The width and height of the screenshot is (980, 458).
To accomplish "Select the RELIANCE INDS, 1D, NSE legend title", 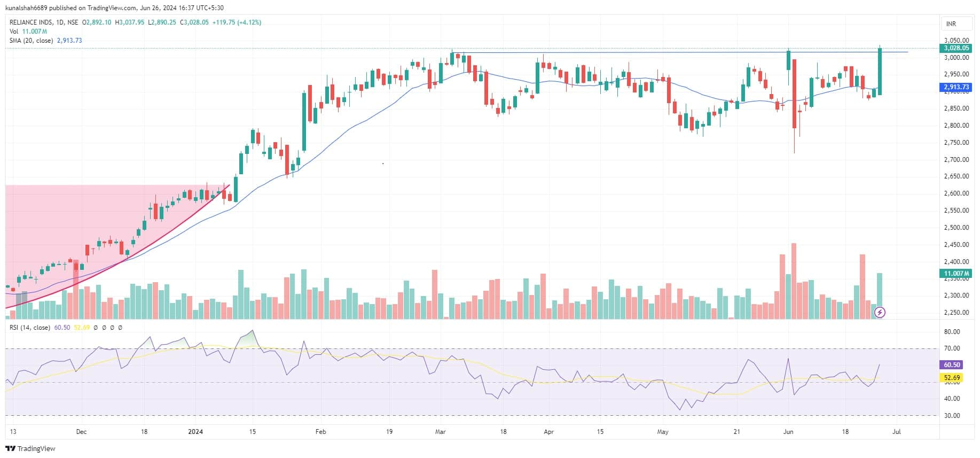I will tap(44, 22).
